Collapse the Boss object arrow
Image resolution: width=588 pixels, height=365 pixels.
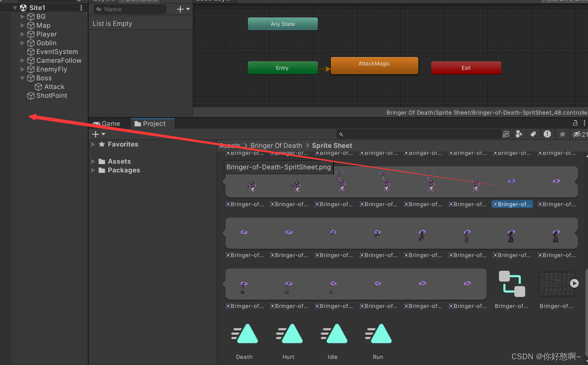click(x=23, y=78)
